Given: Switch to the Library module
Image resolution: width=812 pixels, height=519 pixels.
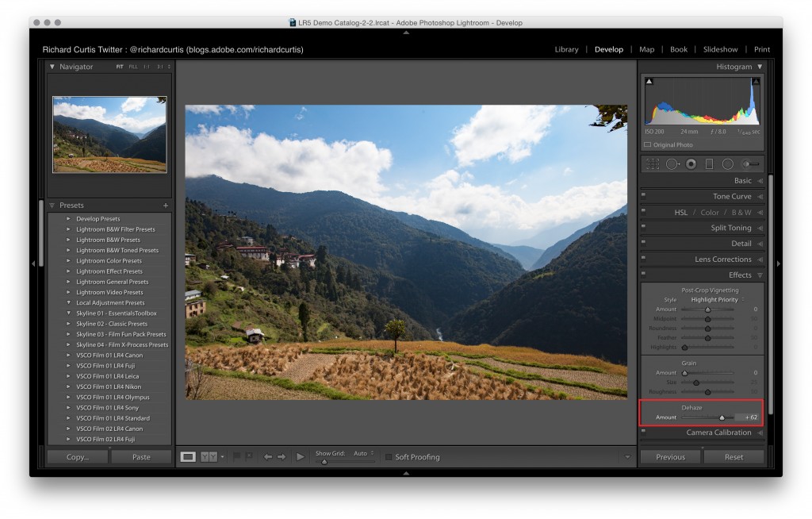Looking at the screenshot, I should click(x=566, y=49).
